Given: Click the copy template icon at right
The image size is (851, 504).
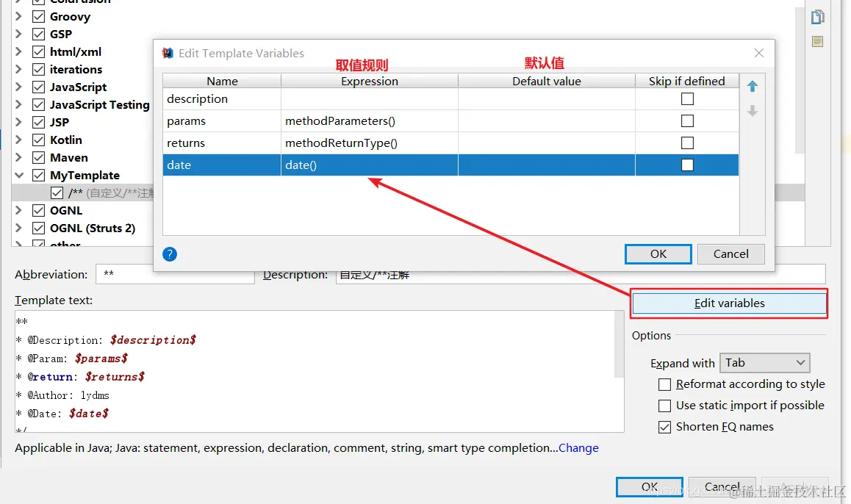Looking at the screenshot, I should [817, 18].
